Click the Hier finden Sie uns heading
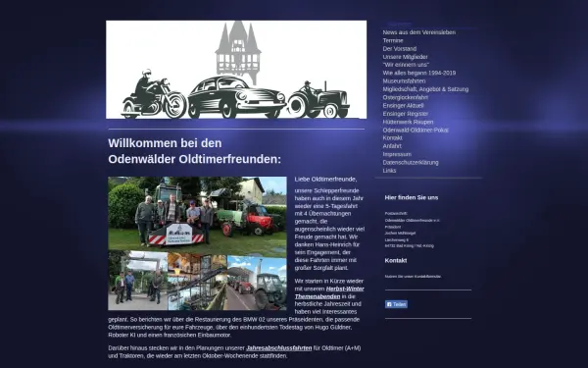 (412, 197)
